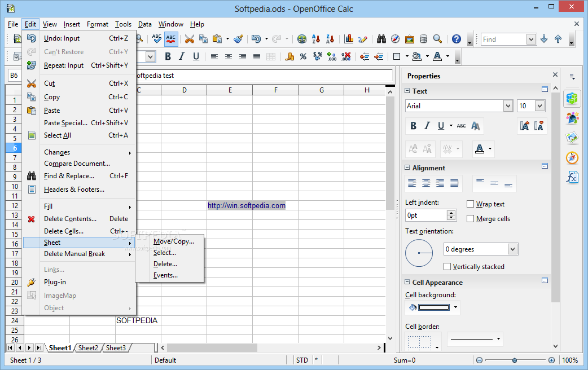Screen dimensions: 588x370
Task: Toggle Strikethrough in Properties sidebar
Action: click(461, 126)
